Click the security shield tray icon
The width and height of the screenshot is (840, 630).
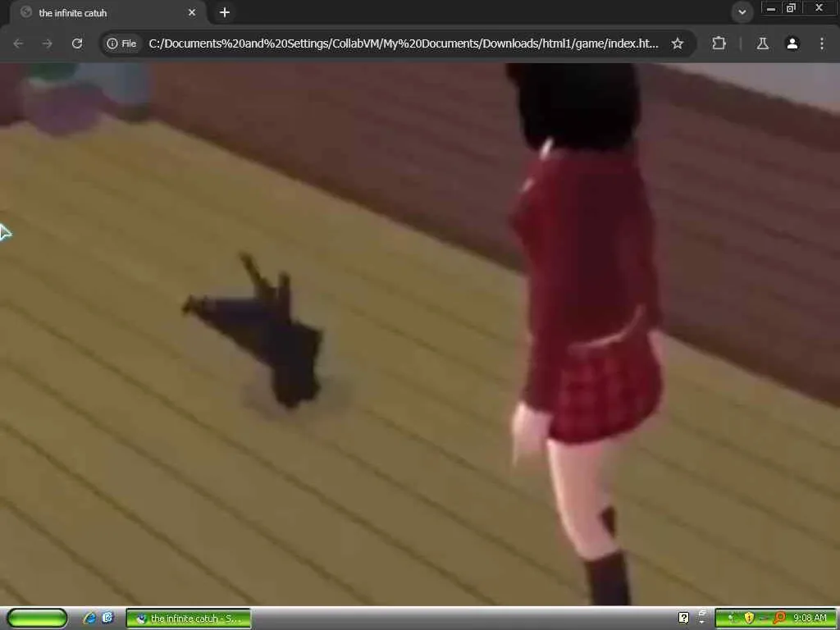749,619
